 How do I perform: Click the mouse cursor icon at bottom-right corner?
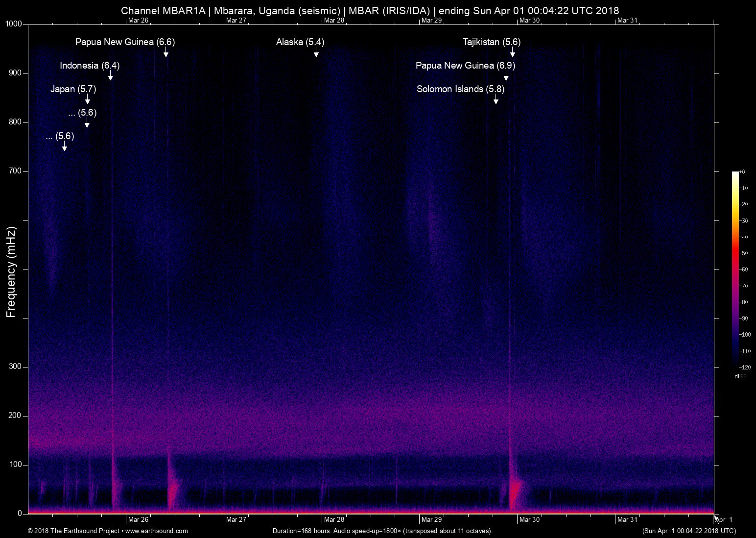coord(716,519)
